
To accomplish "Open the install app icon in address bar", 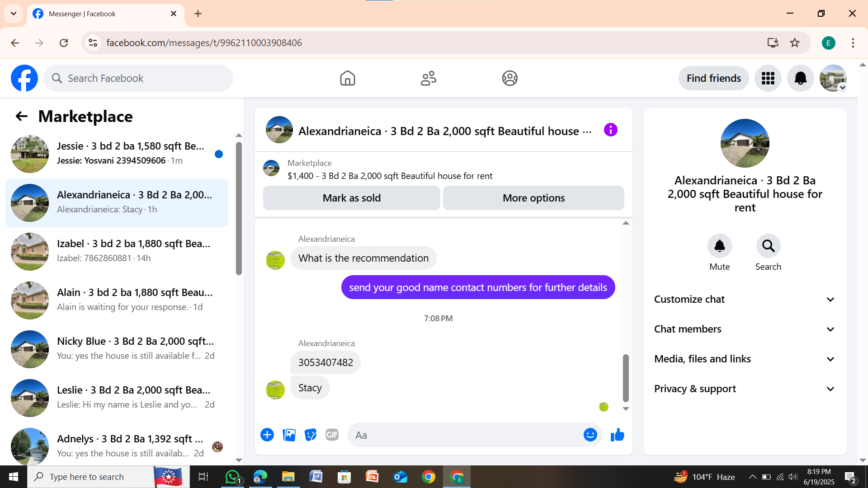I will pyautogui.click(x=773, y=42).
